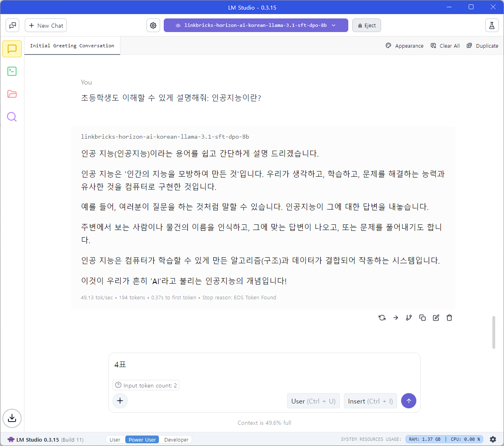504x446 pixels.
Task: Focus the chat message input field
Action: pyautogui.click(x=264, y=365)
